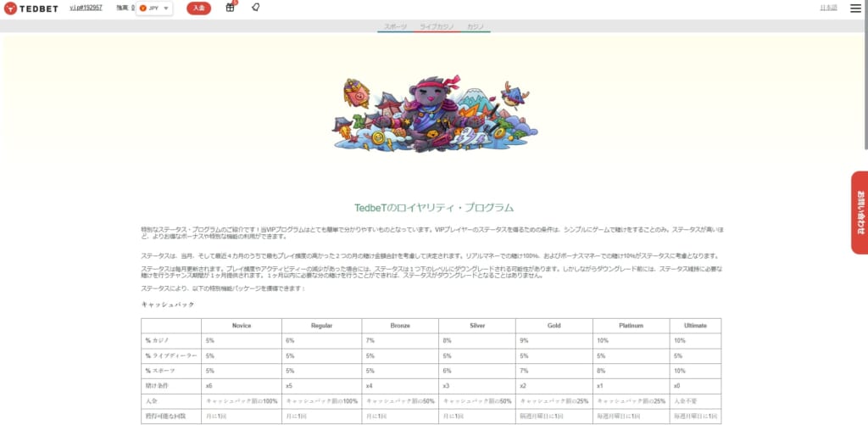The width and height of the screenshot is (868, 425).
Task: Click the % カジノ row label
Action: click(171, 341)
